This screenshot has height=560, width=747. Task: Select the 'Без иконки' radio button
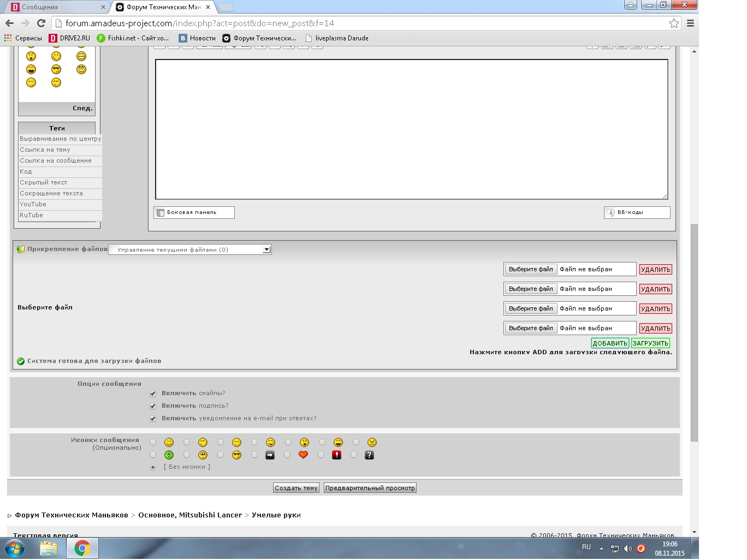click(153, 467)
